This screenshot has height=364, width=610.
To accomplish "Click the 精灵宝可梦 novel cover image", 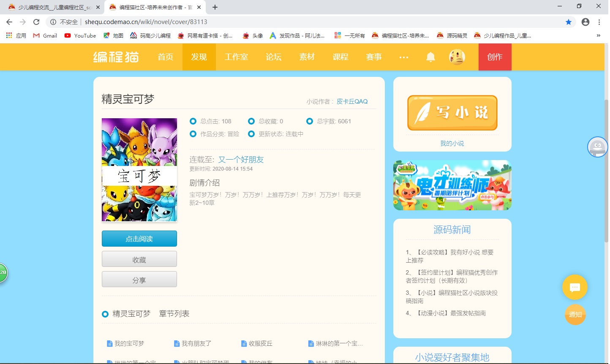I will [x=139, y=170].
